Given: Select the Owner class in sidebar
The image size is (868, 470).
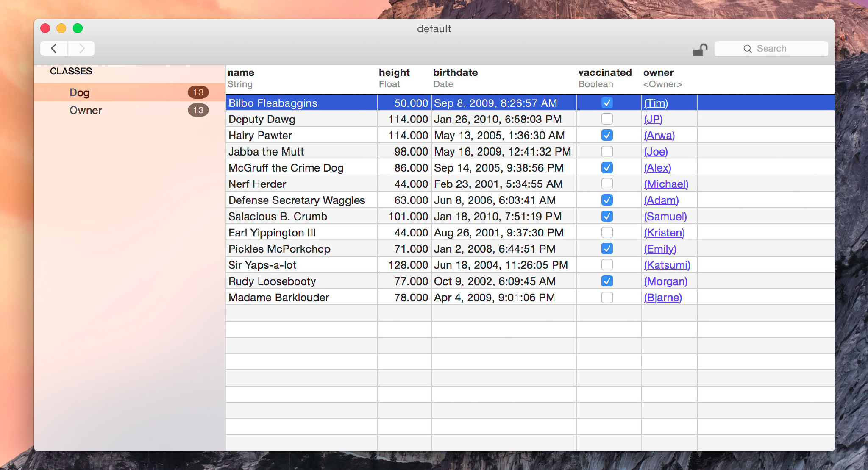Looking at the screenshot, I should [x=85, y=109].
